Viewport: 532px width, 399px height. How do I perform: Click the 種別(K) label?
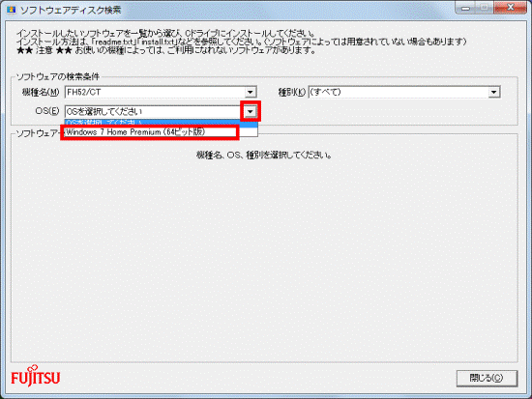click(291, 92)
